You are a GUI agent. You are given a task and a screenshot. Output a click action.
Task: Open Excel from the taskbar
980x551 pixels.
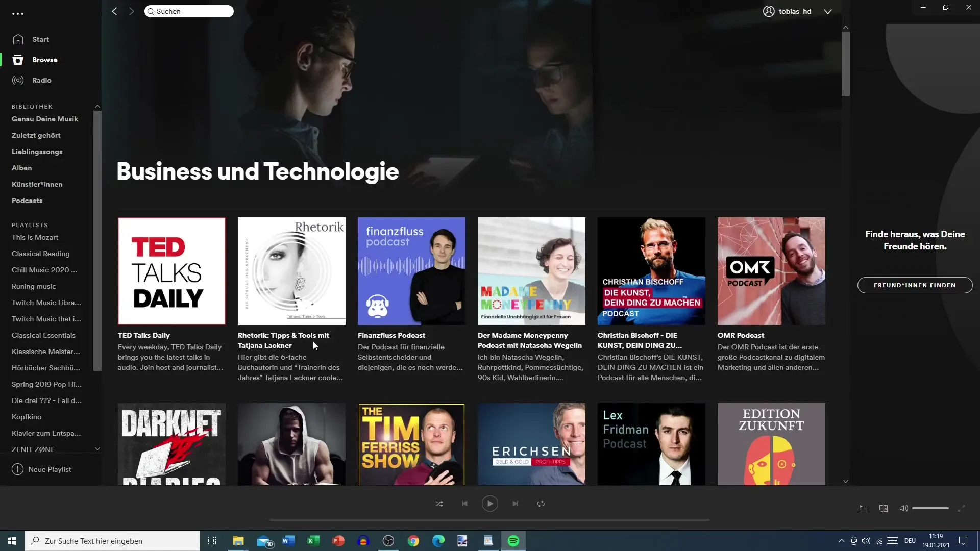pyautogui.click(x=313, y=541)
